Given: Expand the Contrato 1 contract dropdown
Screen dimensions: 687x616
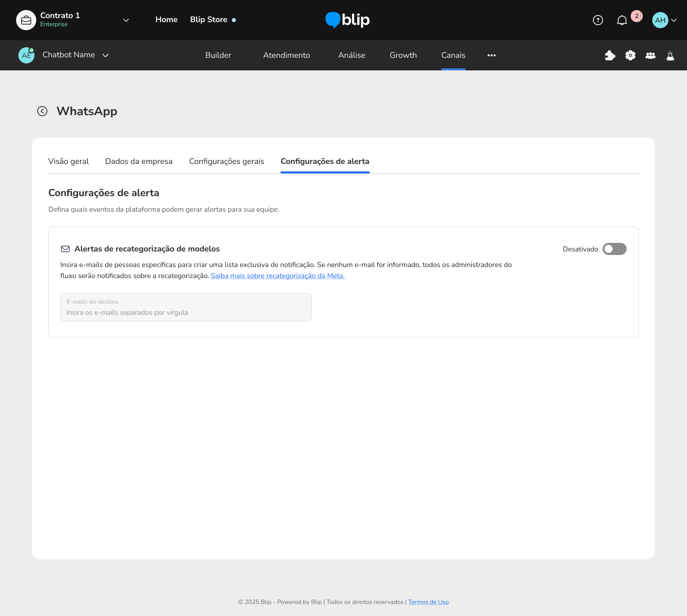Looking at the screenshot, I should pyautogui.click(x=126, y=20).
